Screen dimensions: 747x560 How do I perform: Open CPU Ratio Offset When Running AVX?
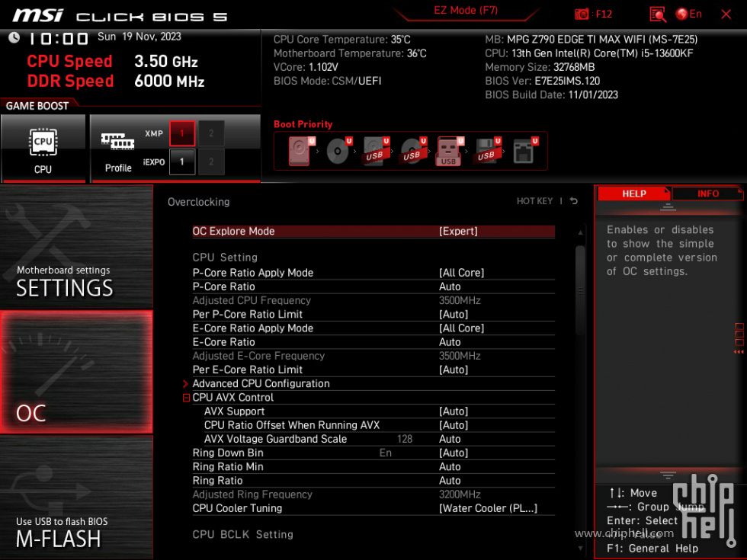pos(380,425)
